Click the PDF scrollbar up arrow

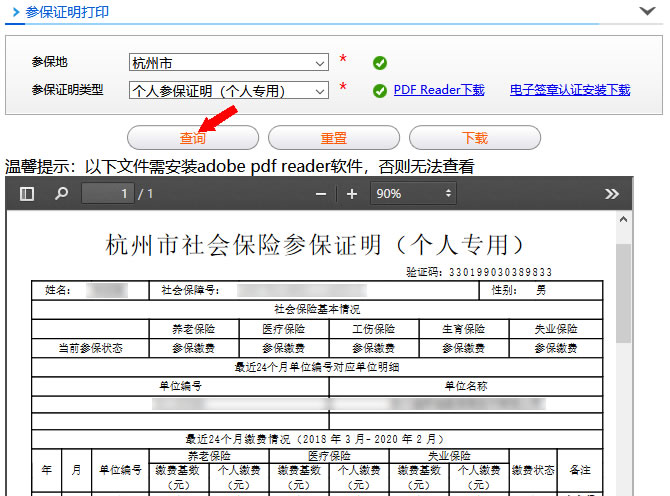click(x=623, y=220)
